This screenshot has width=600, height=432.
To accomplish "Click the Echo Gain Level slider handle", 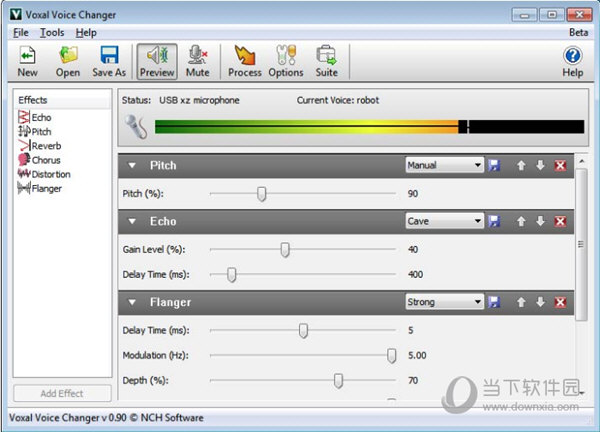I will point(285,249).
